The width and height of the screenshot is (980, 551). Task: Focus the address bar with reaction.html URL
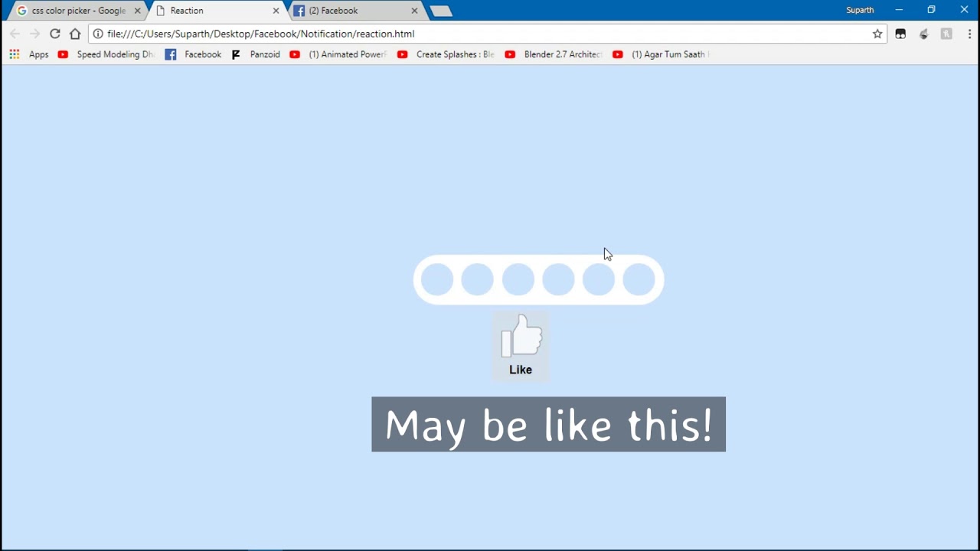tap(487, 34)
